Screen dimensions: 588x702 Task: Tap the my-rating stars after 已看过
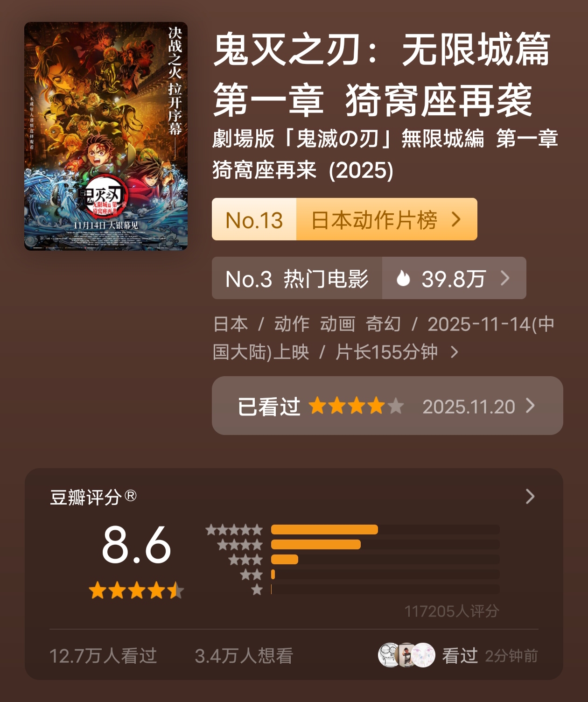click(356, 406)
